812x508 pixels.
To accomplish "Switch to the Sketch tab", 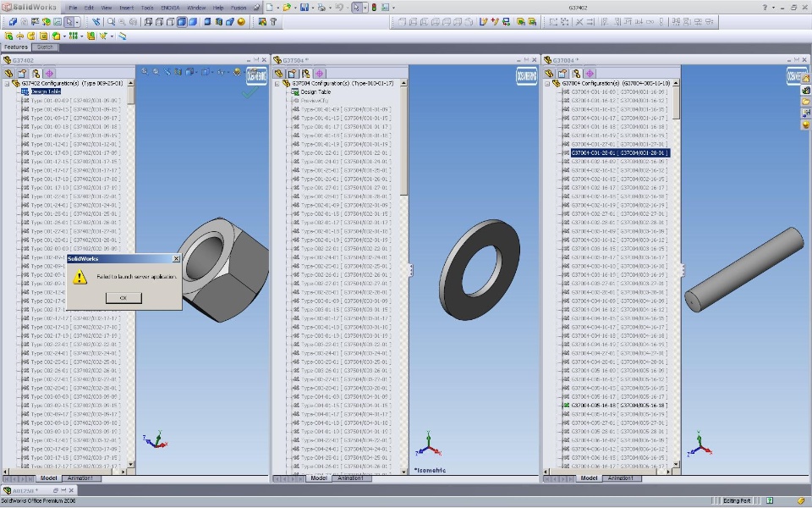I will click(x=45, y=47).
